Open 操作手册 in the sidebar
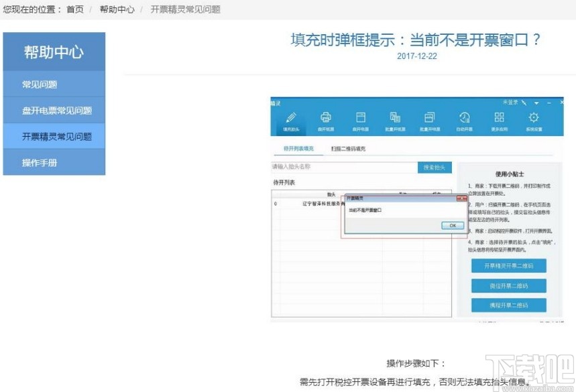Image resolution: width=576 pixels, height=392 pixels. click(x=54, y=163)
